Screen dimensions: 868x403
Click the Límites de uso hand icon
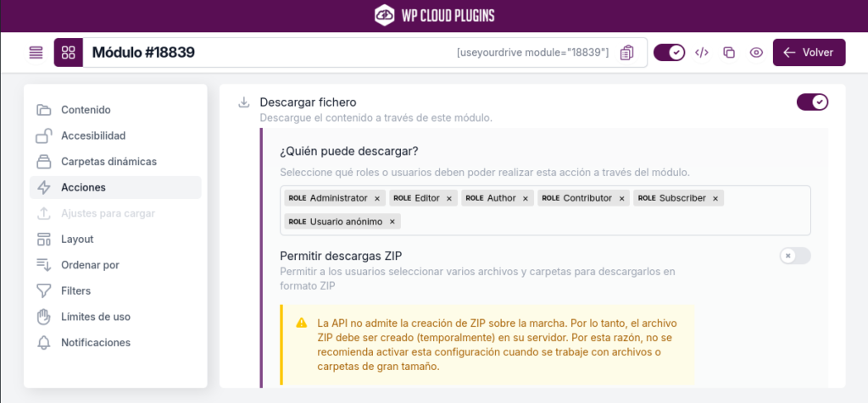click(x=44, y=317)
